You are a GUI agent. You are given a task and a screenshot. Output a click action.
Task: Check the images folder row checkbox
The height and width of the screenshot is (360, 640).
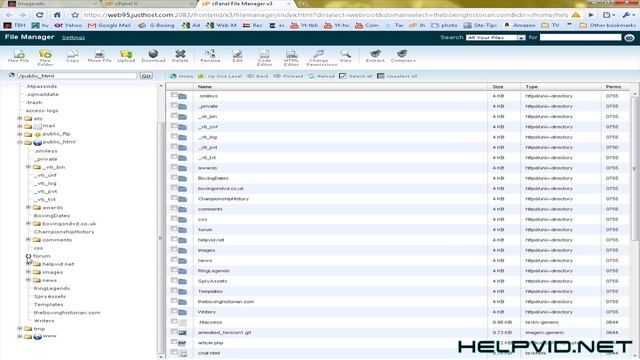point(174,249)
